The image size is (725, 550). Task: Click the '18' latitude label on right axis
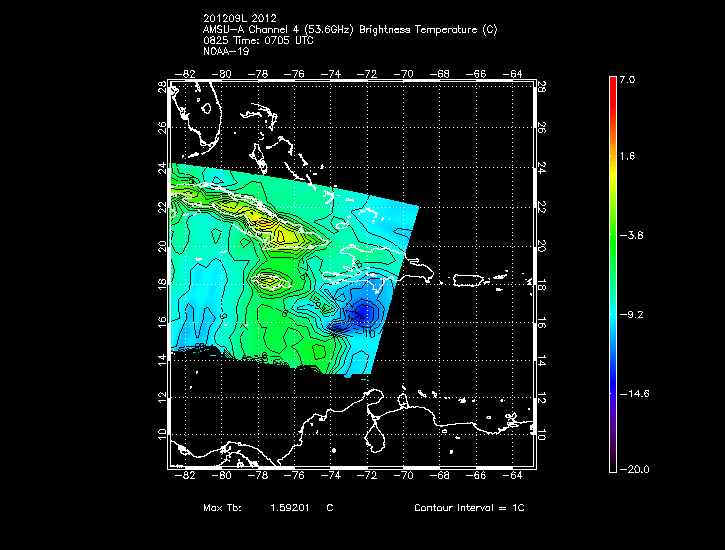click(542, 285)
